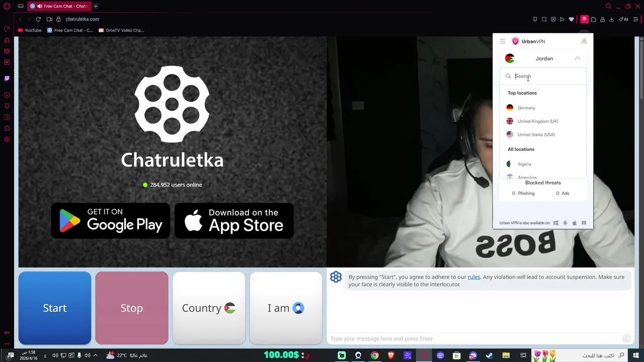Screen dimensions: 644x362
Task: Show hidden system tray icons chevron
Action: [x=95, y=355]
